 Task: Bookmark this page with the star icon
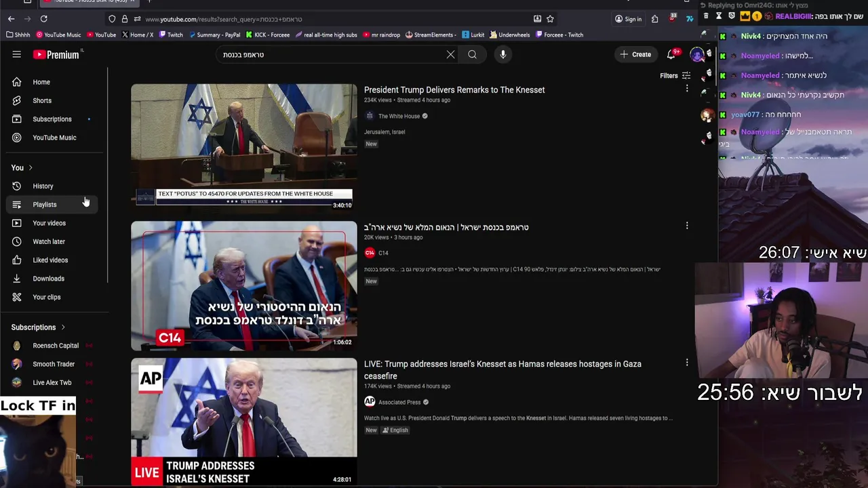[551, 19]
